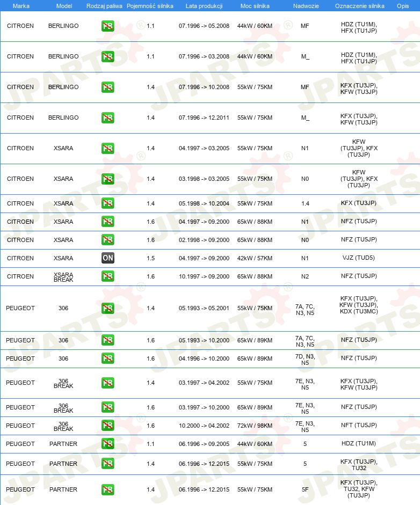The image size is (420, 505).
Task: Select production dates 07.1996 -> 12.2011
Action: pyautogui.click(x=204, y=118)
